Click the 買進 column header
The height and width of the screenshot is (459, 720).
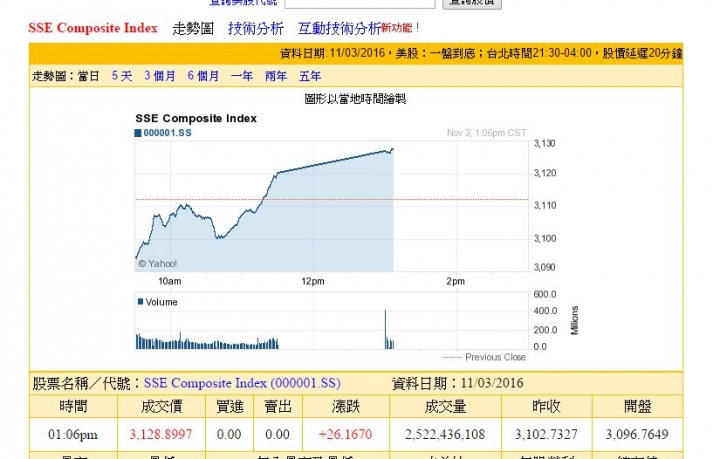(230, 406)
